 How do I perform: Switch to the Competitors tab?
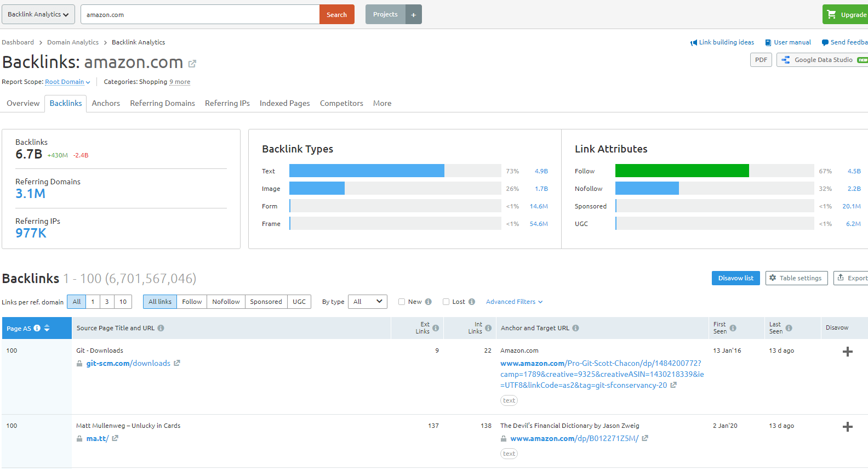pos(341,103)
